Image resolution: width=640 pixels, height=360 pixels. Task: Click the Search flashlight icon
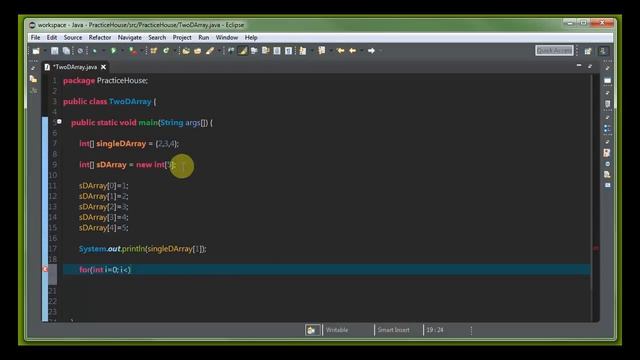click(210, 51)
